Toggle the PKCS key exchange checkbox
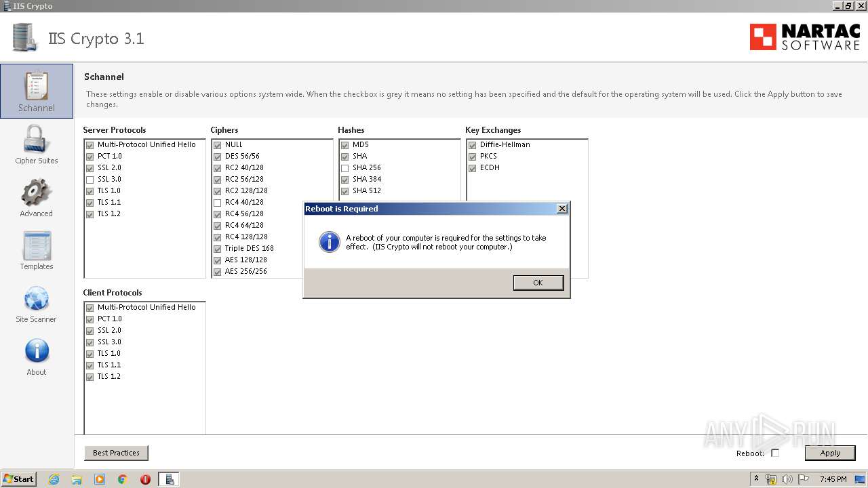This screenshot has width=868, height=488. 472,157
